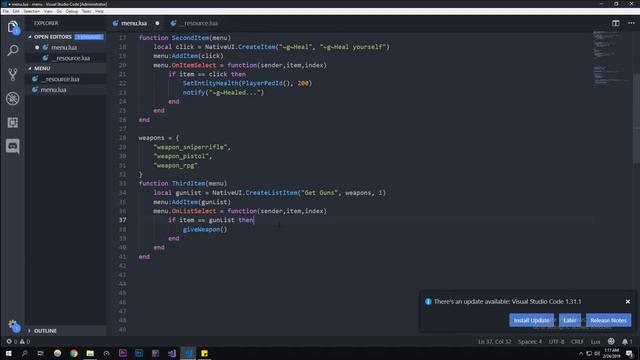Open the Selection menu
This screenshot has height=360, width=640.
click(31, 11)
